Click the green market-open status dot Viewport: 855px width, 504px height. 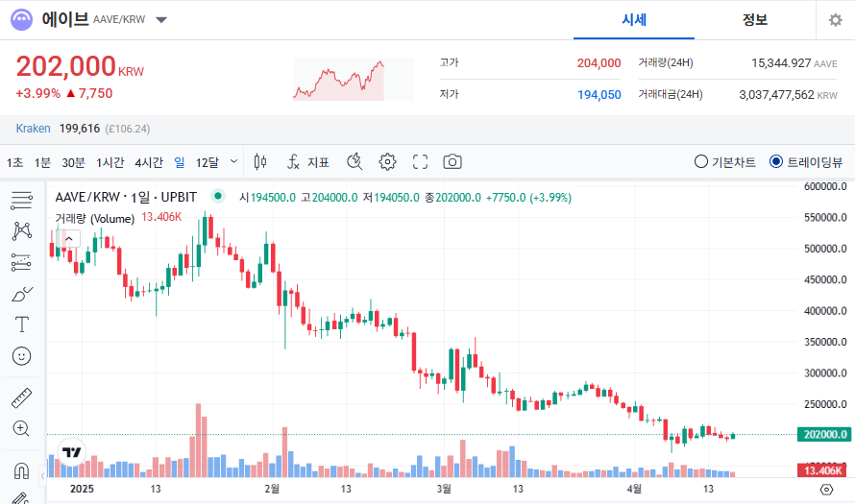pyautogui.click(x=218, y=196)
